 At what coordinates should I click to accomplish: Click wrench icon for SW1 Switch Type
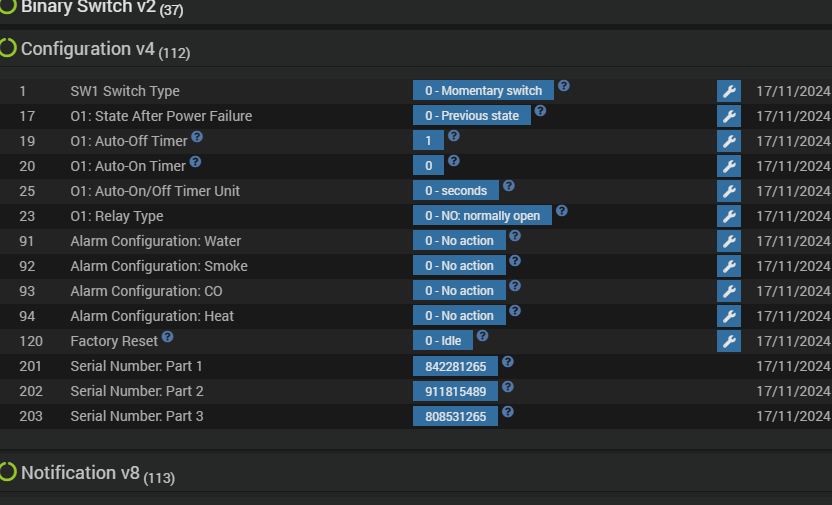729,91
